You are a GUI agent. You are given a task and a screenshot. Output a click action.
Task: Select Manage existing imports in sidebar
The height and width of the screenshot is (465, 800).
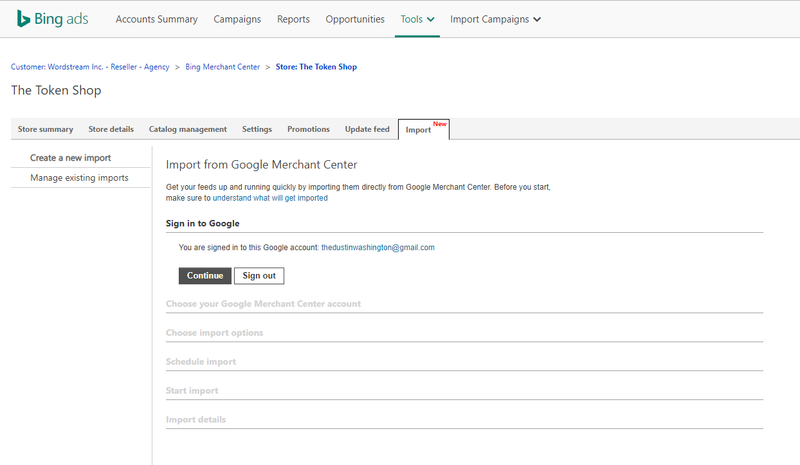(79, 178)
